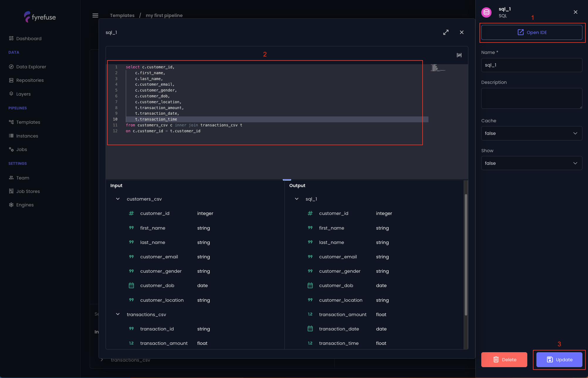Go to Repositories section
588x378 pixels.
tap(26, 80)
